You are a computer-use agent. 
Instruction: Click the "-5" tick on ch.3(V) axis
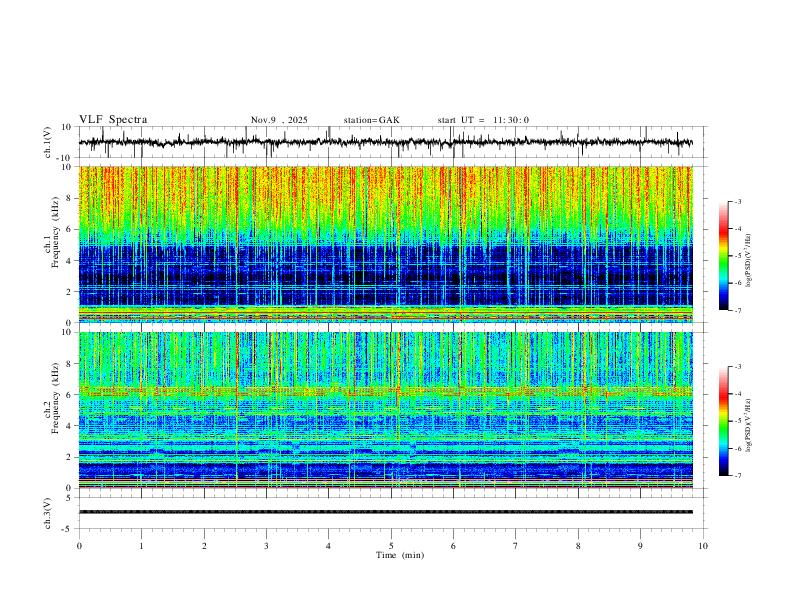coord(67,529)
